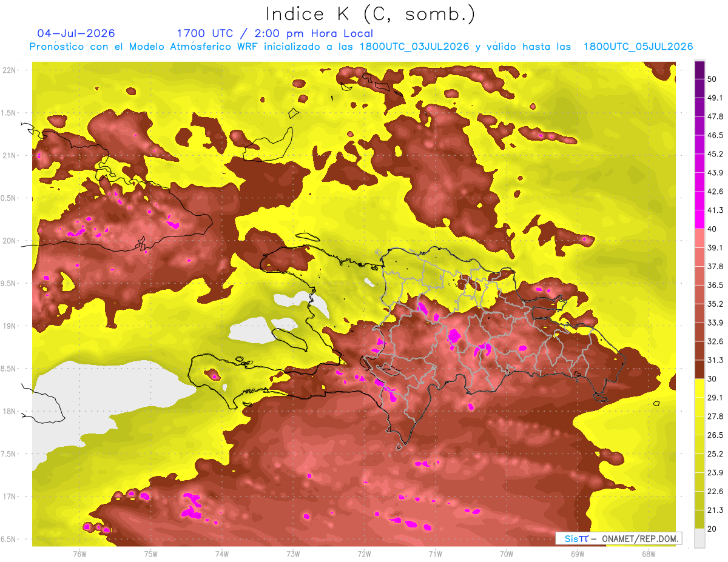Click the colorbar value 29.1
Viewport: 728px width, 562px height.
pyautogui.click(x=715, y=397)
